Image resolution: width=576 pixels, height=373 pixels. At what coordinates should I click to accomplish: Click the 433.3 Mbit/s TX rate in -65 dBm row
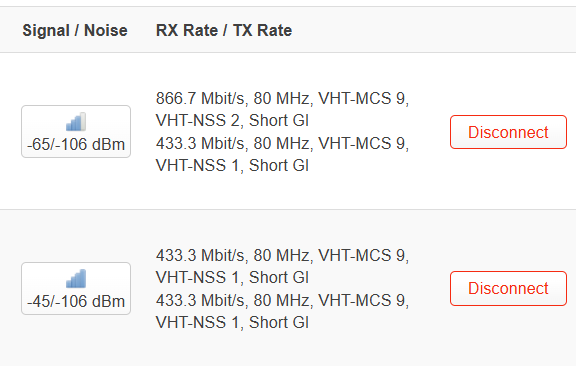point(282,143)
